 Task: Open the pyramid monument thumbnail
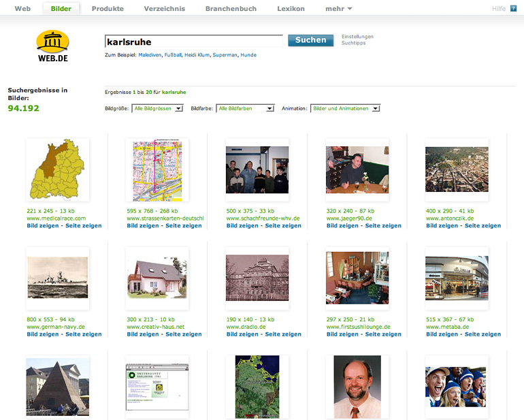tap(57, 387)
